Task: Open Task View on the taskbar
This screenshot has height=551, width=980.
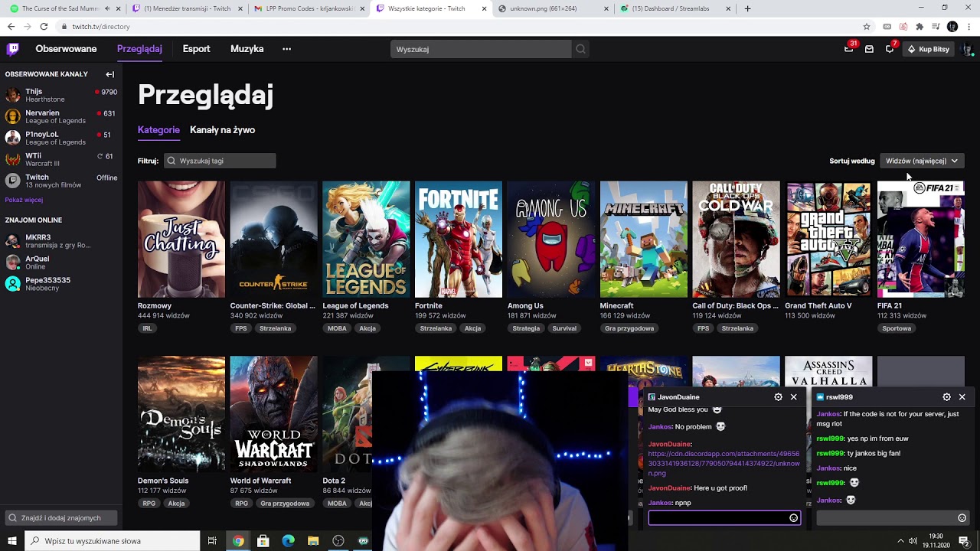Action: (212, 541)
